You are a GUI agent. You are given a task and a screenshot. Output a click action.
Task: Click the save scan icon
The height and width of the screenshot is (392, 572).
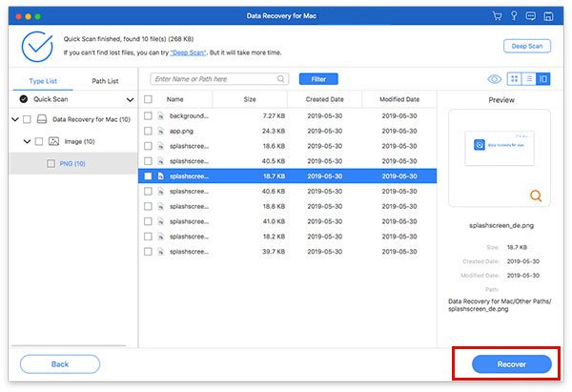tap(548, 16)
